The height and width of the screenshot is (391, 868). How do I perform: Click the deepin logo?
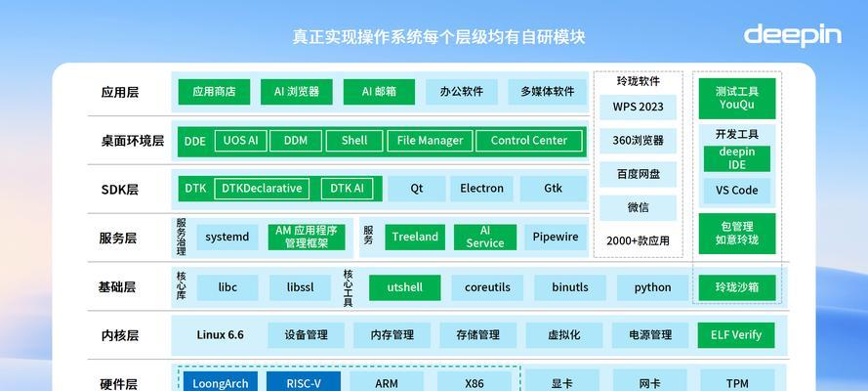click(792, 35)
